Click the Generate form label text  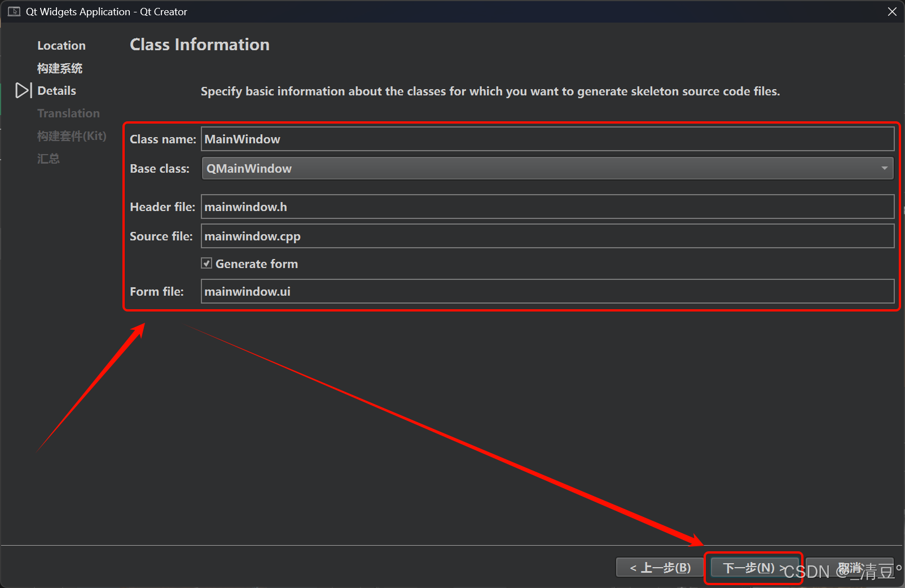(x=257, y=264)
